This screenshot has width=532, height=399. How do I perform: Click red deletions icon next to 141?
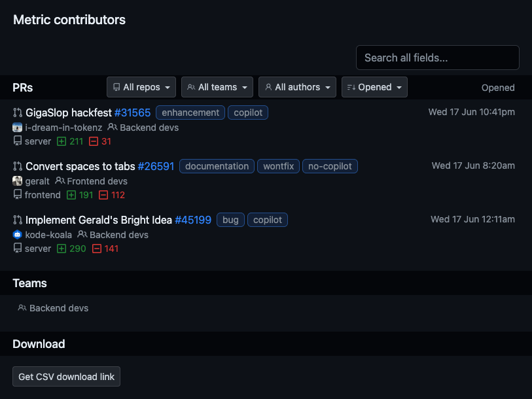click(x=97, y=249)
